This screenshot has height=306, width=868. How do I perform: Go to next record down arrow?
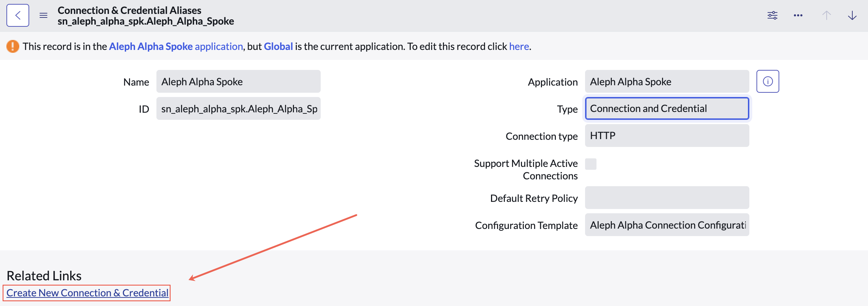tap(852, 15)
